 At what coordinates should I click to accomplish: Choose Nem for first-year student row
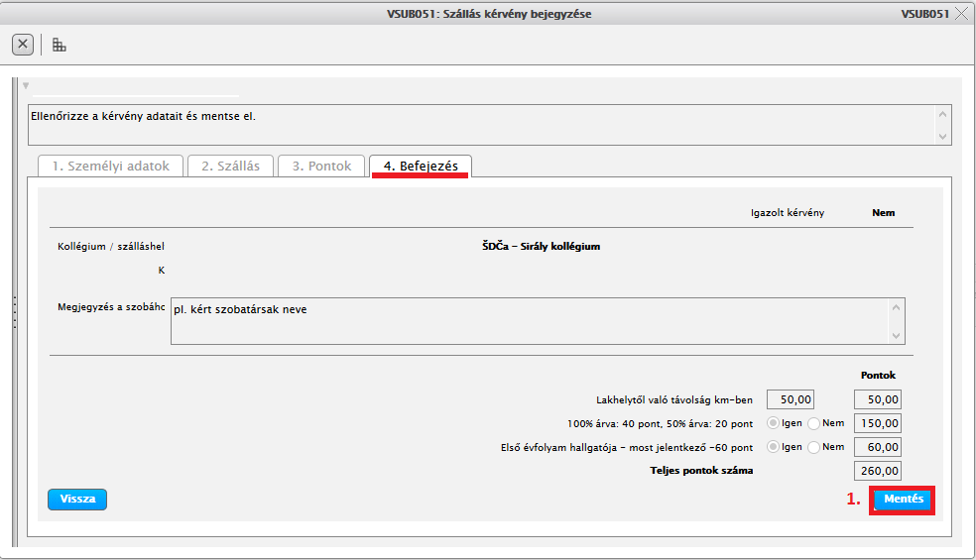[x=814, y=447]
